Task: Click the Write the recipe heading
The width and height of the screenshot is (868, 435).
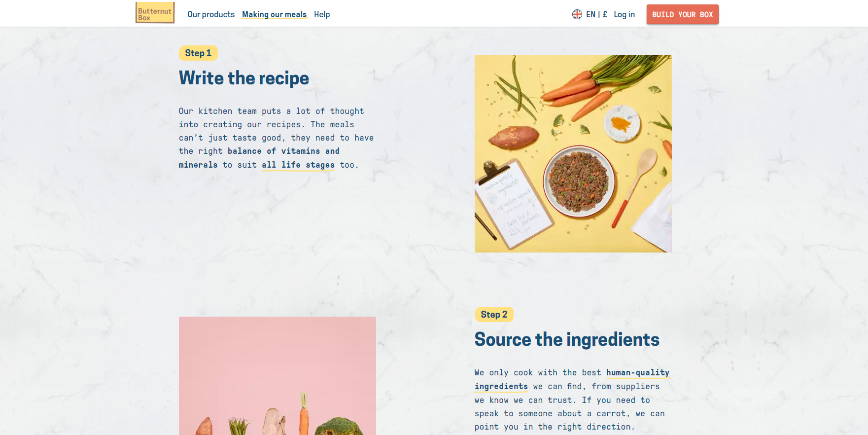Action: (244, 78)
